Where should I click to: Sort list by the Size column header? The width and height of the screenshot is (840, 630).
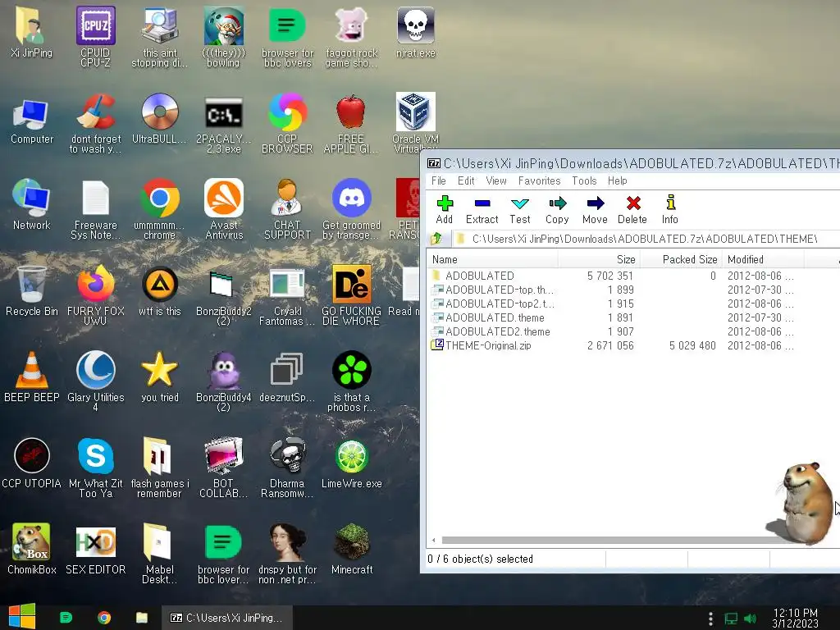(x=599, y=259)
